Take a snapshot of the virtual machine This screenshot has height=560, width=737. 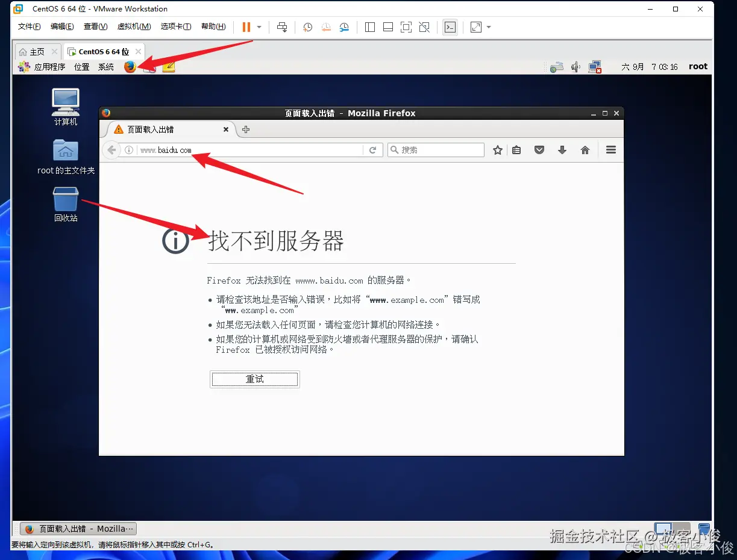[x=307, y=27]
